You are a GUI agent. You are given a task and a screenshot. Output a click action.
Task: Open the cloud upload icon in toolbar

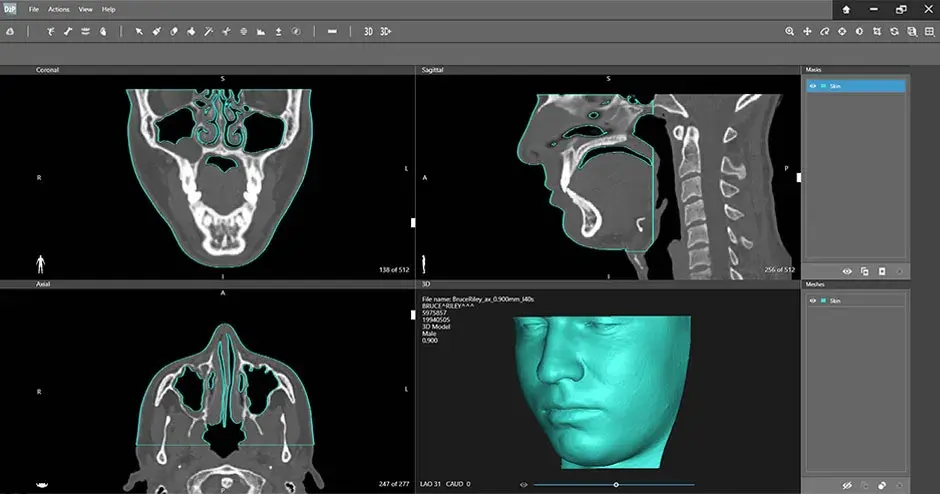(10, 31)
